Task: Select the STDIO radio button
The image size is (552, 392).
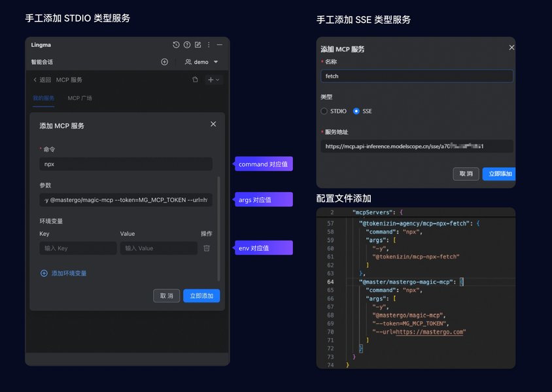Action: (324, 110)
